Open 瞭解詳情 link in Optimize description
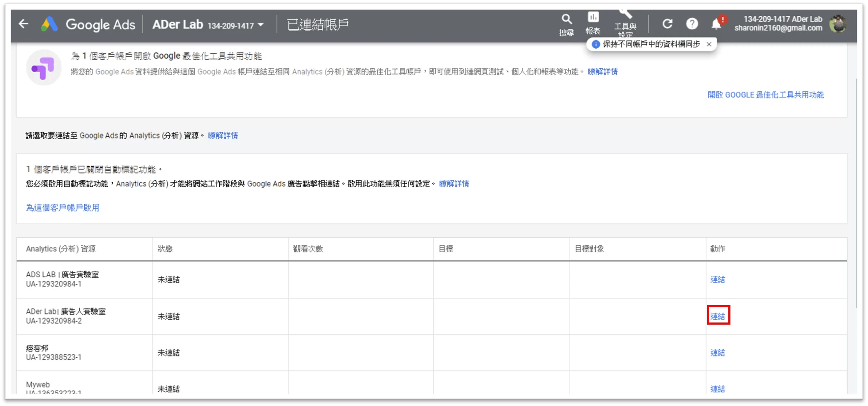 click(602, 72)
